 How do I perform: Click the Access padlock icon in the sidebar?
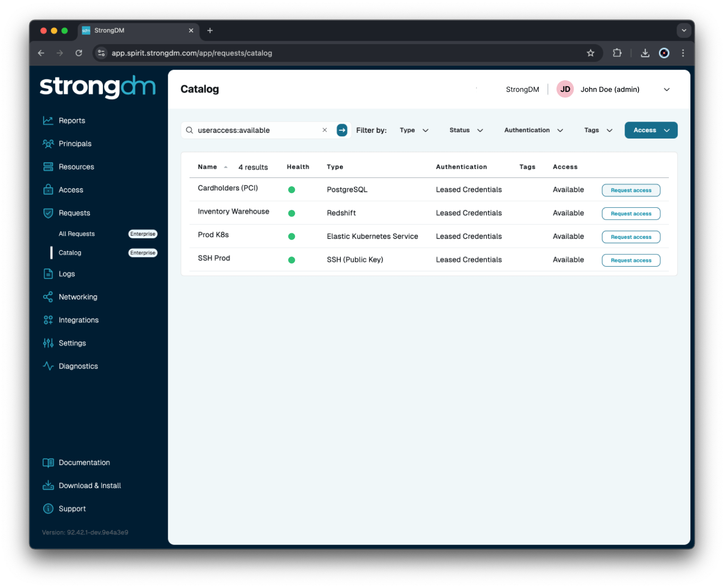[48, 189]
